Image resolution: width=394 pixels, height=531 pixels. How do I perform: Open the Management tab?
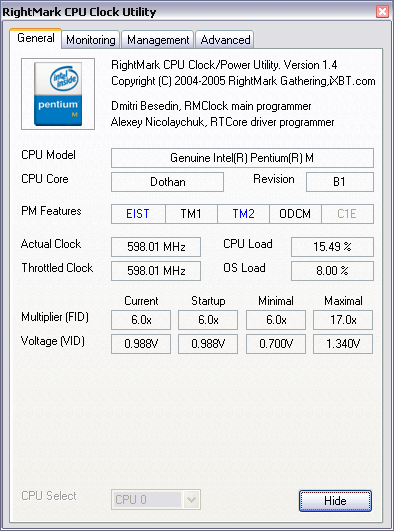(158, 40)
